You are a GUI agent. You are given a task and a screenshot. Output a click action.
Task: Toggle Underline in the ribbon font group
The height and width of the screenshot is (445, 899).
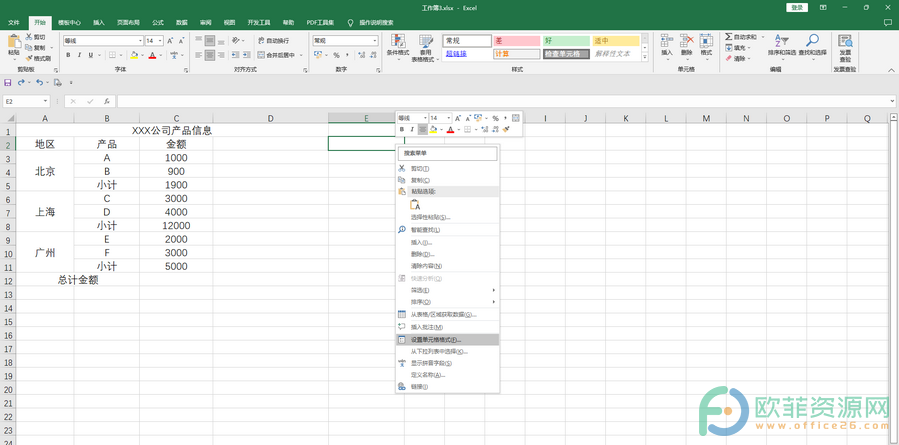pos(90,55)
